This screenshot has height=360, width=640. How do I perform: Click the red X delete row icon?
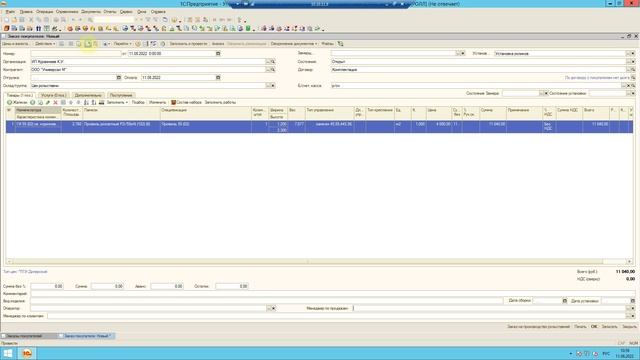(x=56, y=102)
